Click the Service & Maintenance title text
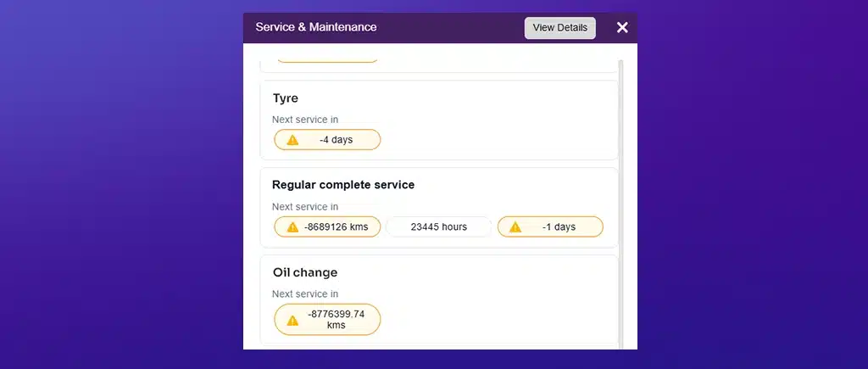Image resolution: width=868 pixels, height=369 pixels. pos(316,27)
